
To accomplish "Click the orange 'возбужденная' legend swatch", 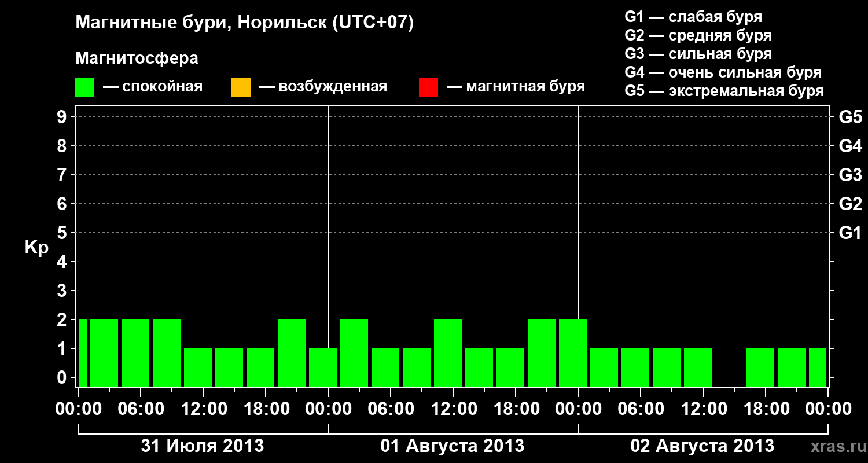I will 241,87.
